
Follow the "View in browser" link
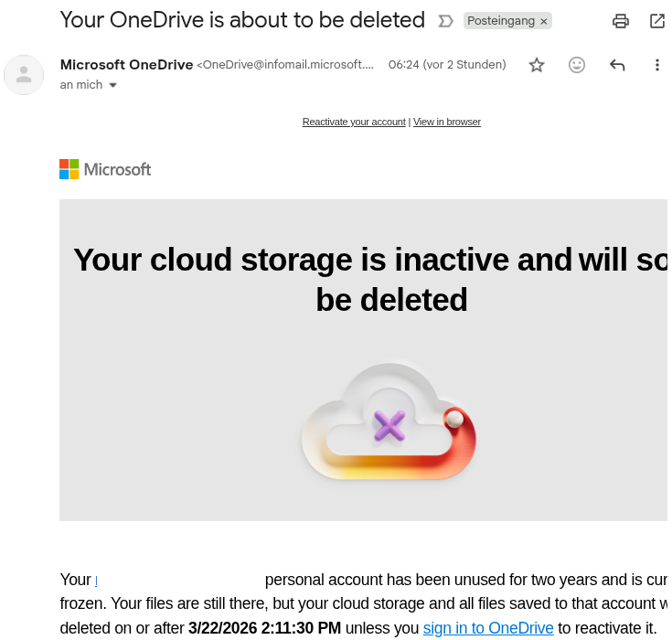click(447, 122)
